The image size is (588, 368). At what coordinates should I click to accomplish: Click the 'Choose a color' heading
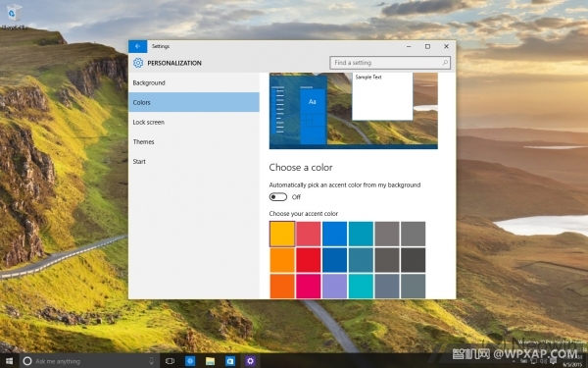pos(301,168)
